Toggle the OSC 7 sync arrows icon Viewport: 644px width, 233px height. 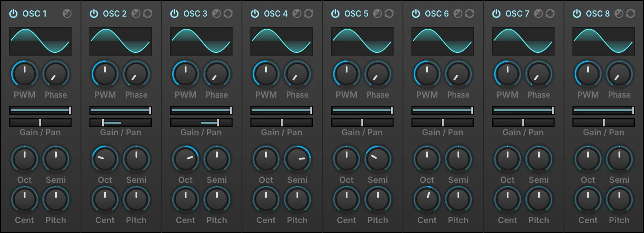[x=550, y=14]
